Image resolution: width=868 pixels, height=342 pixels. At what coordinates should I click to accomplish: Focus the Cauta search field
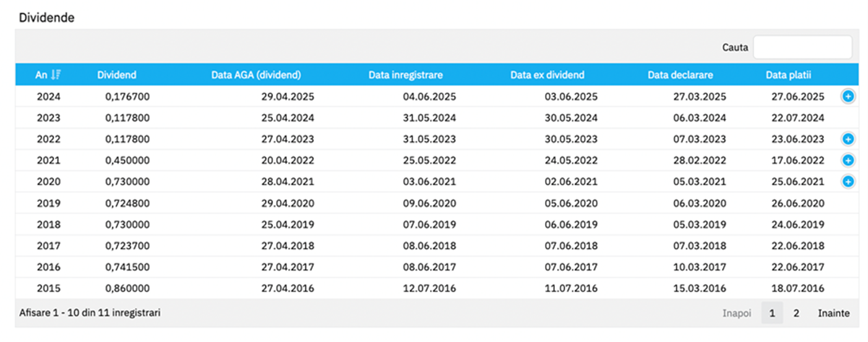tap(802, 47)
